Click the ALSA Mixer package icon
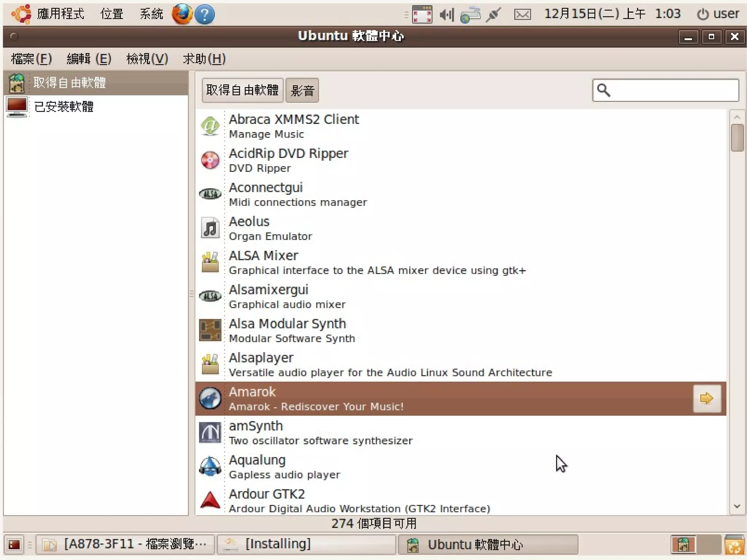Image resolution: width=747 pixels, height=560 pixels. pos(210,262)
